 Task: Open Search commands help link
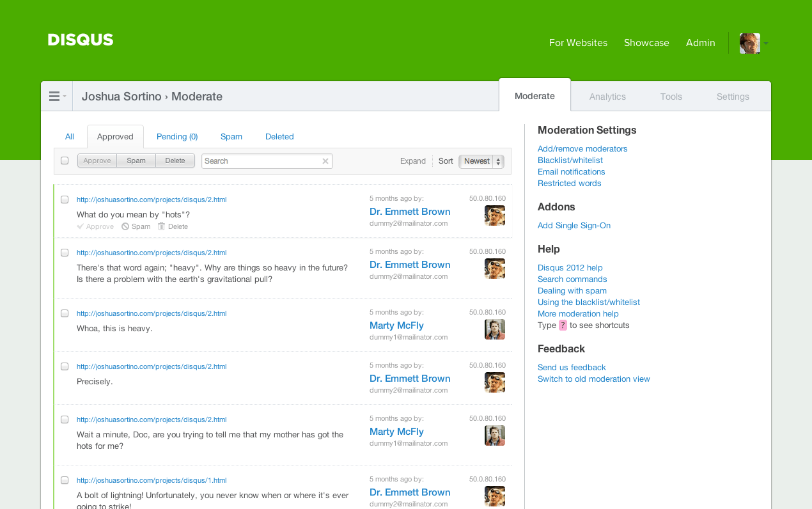(x=572, y=279)
